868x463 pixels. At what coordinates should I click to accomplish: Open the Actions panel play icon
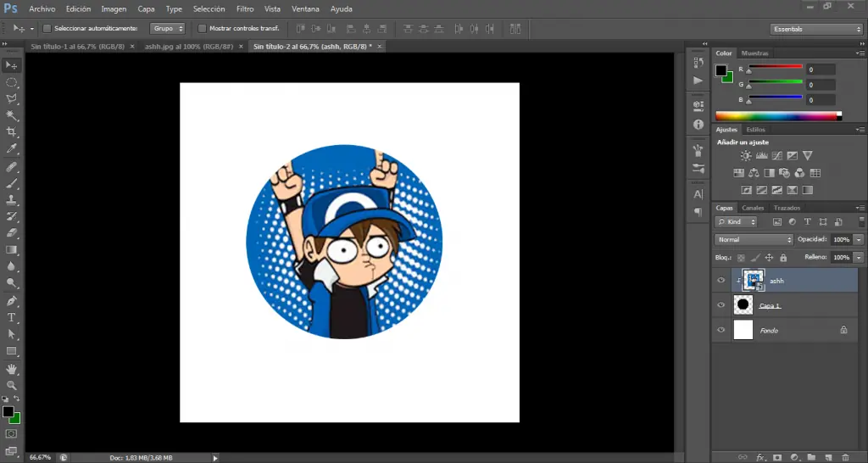tap(698, 81)
